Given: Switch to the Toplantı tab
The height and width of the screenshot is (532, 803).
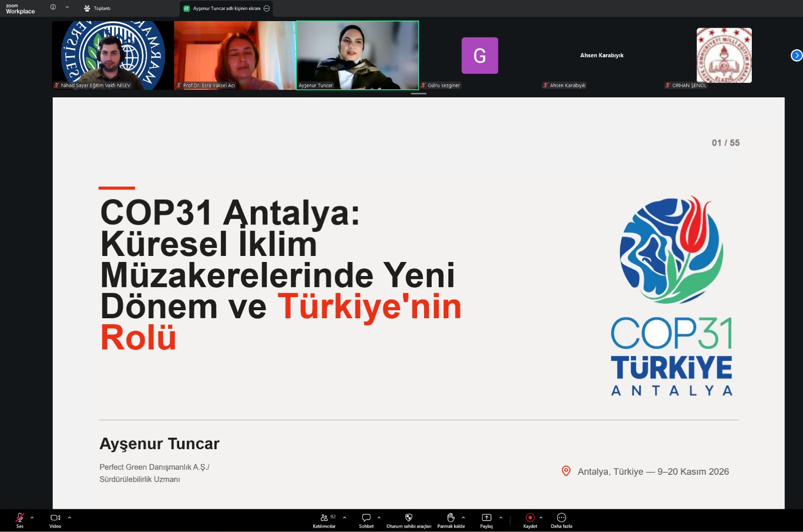Looking at the screenshot, I should (97, 8).
